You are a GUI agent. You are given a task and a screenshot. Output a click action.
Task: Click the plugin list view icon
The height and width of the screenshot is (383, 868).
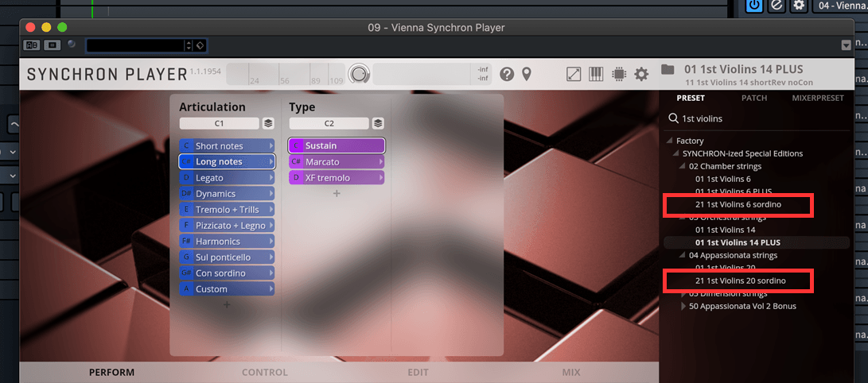pos(52,45)
